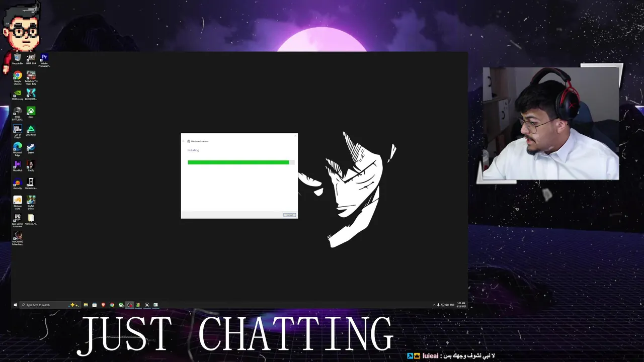
Task: Open the Google Chrome desktop shortcut
Action: click(x=18, y=77)
